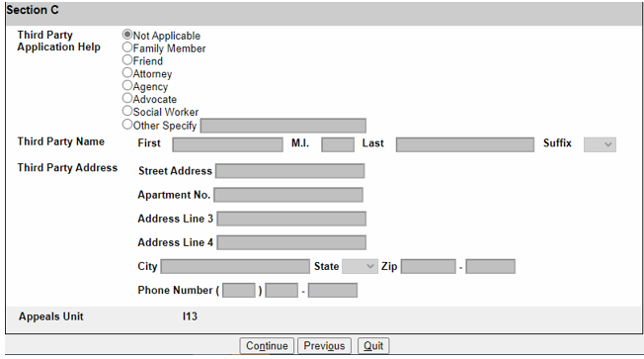This screenshot has height=359, width=644.
Task: Select the Not Applicable radio button
Action: coord(127,35)
